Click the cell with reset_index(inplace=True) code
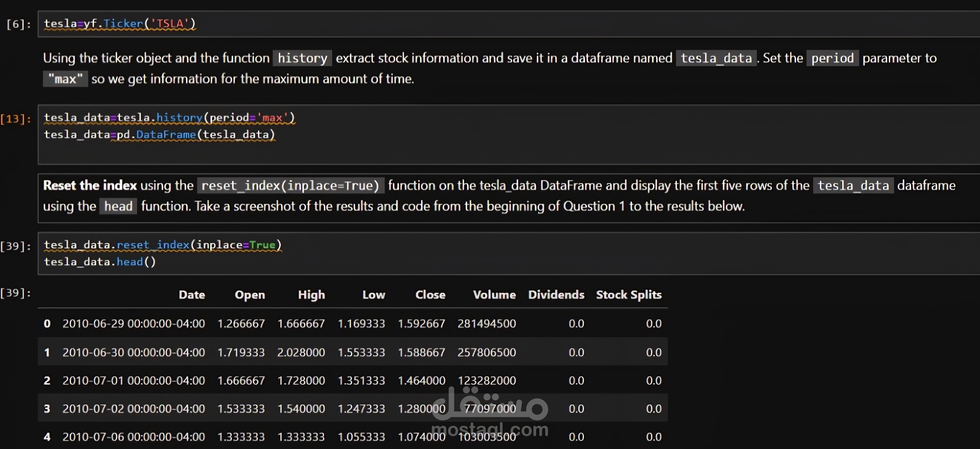This screenshot has height=449, width=980. click(509, 253)
